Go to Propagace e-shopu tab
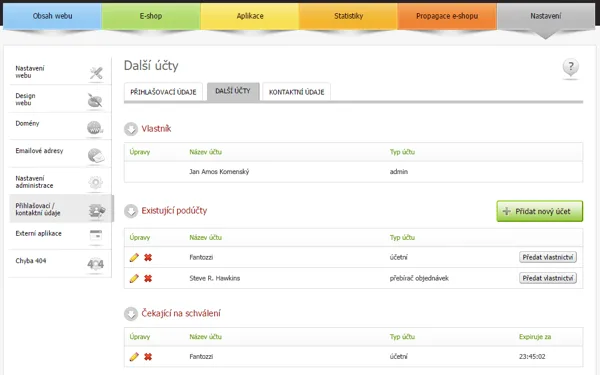Screen dimensions: 600x375 [x=447, y=16]
